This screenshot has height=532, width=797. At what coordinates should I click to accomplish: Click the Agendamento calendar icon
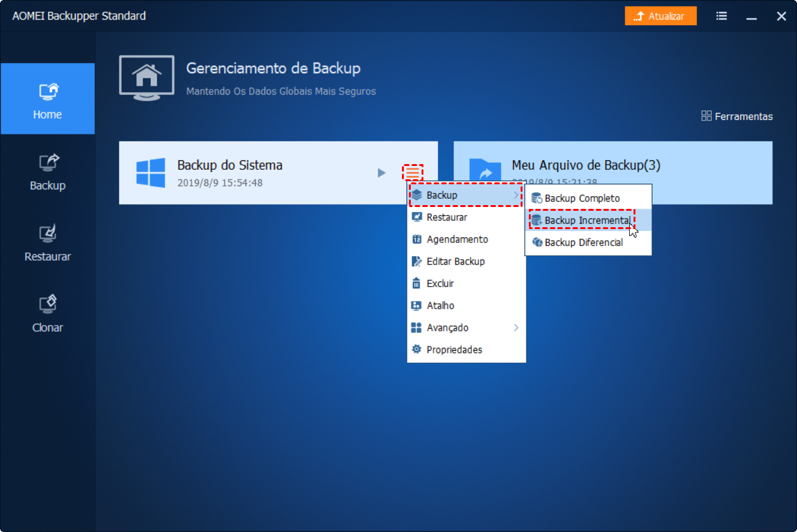point(416,239)
